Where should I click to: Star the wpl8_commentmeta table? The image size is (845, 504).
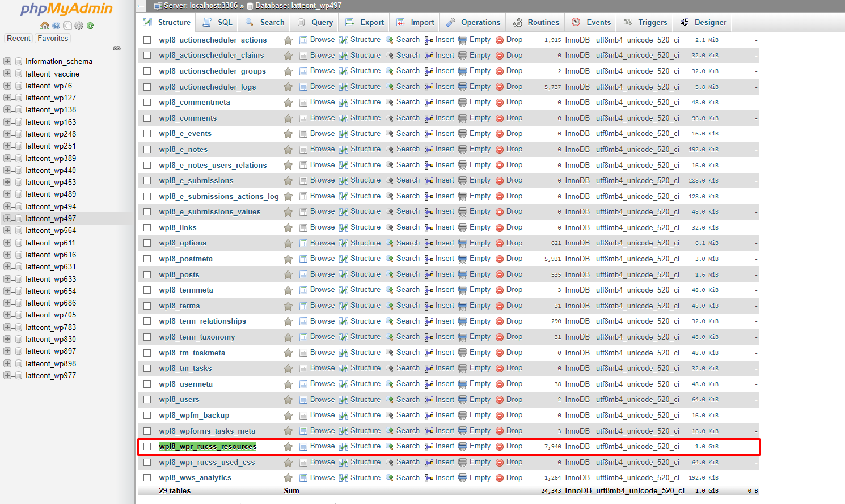pyautogui.click(x=288, y=103)
